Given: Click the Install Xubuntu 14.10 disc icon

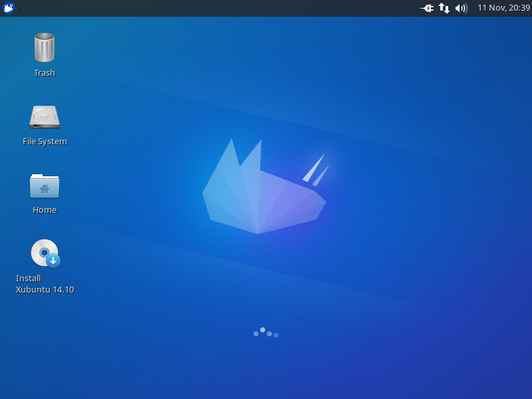Looking at the screenshot, I should pyautogui.click(x=45, y=253).
